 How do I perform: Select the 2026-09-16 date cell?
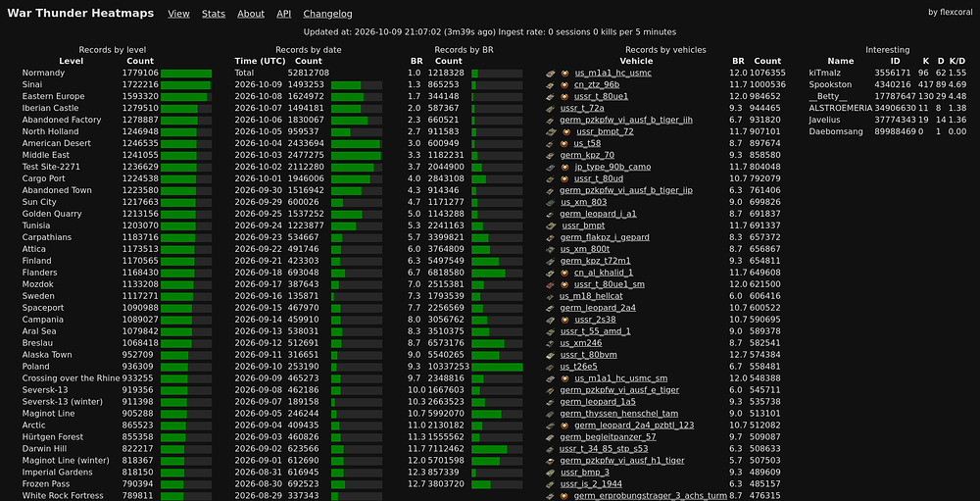pos(258,296)
